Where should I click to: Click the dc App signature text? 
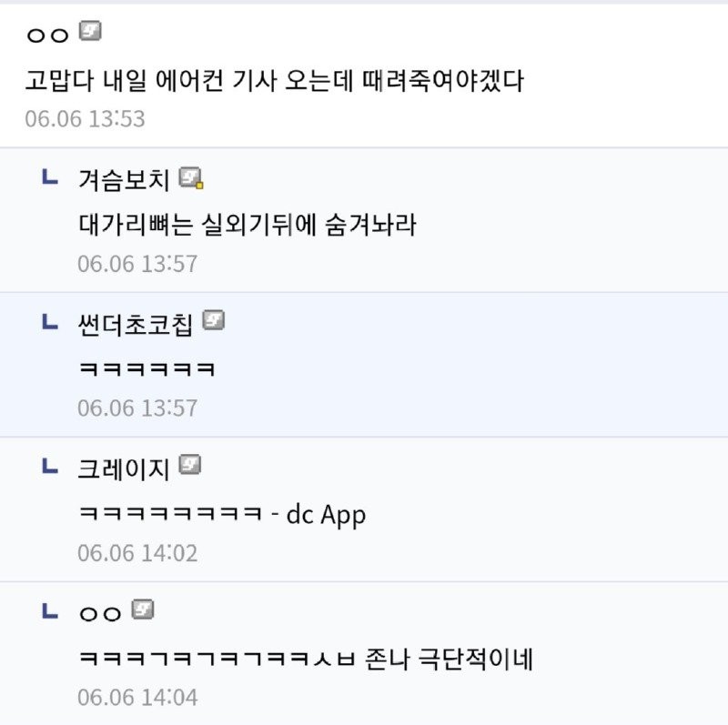(326, 515)
